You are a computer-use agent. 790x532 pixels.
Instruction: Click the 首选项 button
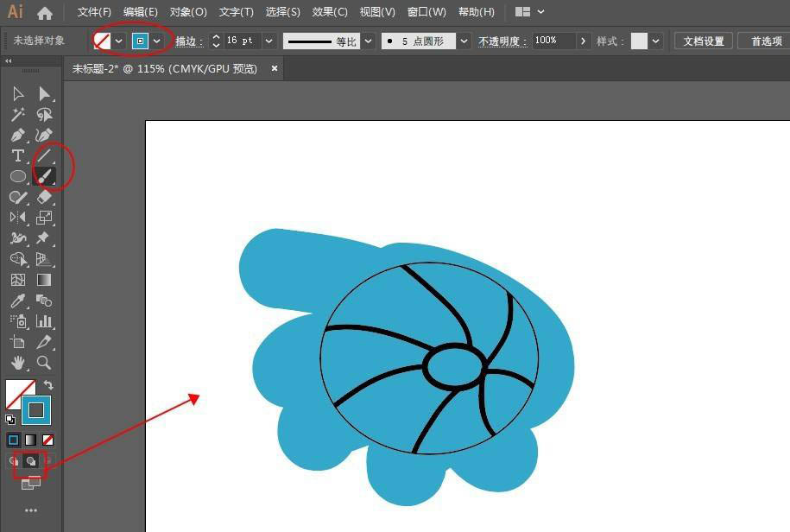[766, 41]
